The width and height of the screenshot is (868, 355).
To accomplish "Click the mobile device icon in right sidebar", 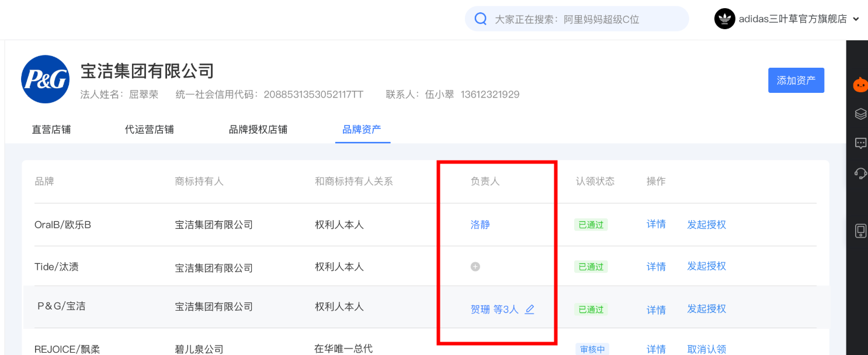I will click(x=860, y=231).
